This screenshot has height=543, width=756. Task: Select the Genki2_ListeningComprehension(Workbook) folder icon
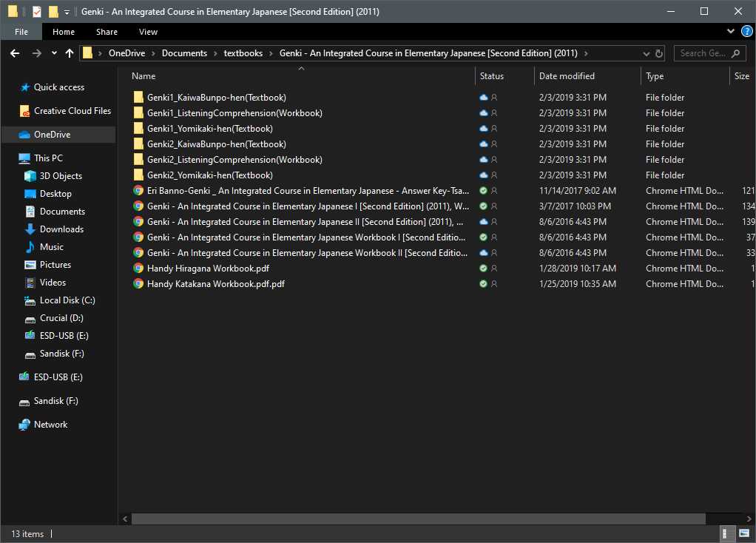pos(138,160)
